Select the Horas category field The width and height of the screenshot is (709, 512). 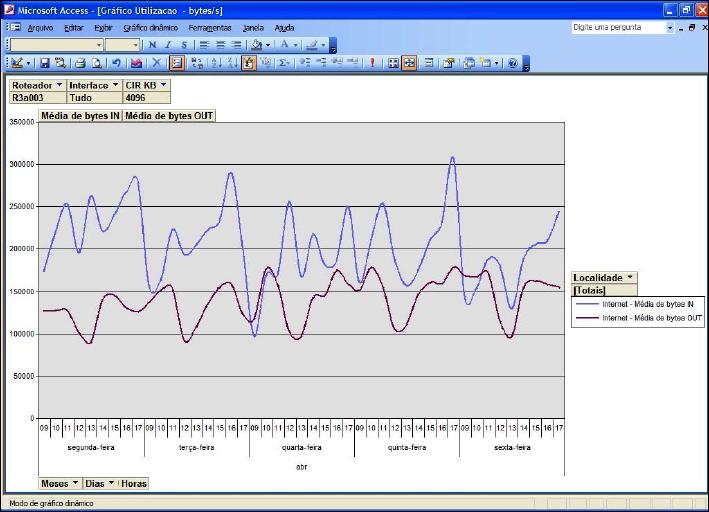(x=134, y=484)
